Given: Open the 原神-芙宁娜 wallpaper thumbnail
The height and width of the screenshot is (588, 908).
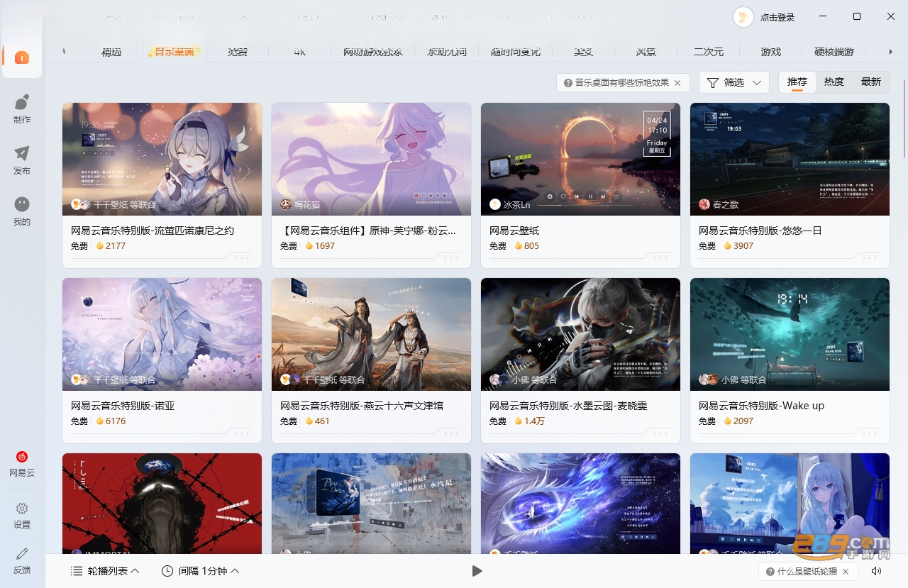Looking at the screenshot, I should (x=372, y=159).
